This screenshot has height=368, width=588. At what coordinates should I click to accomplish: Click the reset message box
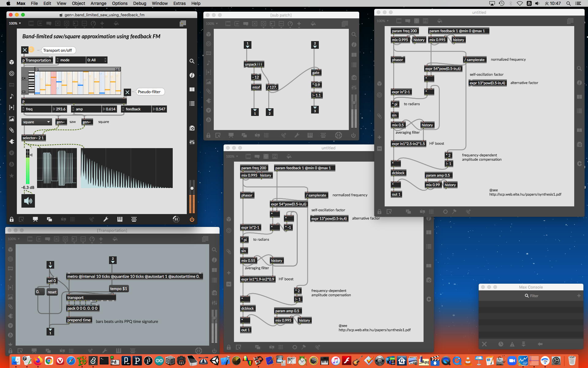(x=52, y=292)
